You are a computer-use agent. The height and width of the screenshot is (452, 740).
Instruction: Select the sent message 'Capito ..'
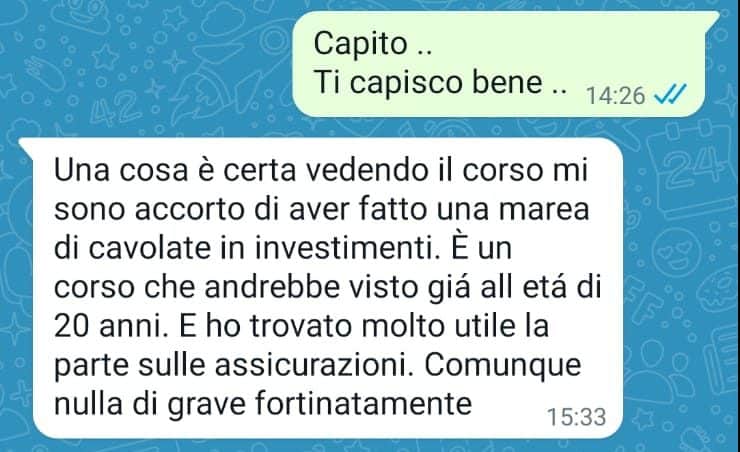click(373, 44)
